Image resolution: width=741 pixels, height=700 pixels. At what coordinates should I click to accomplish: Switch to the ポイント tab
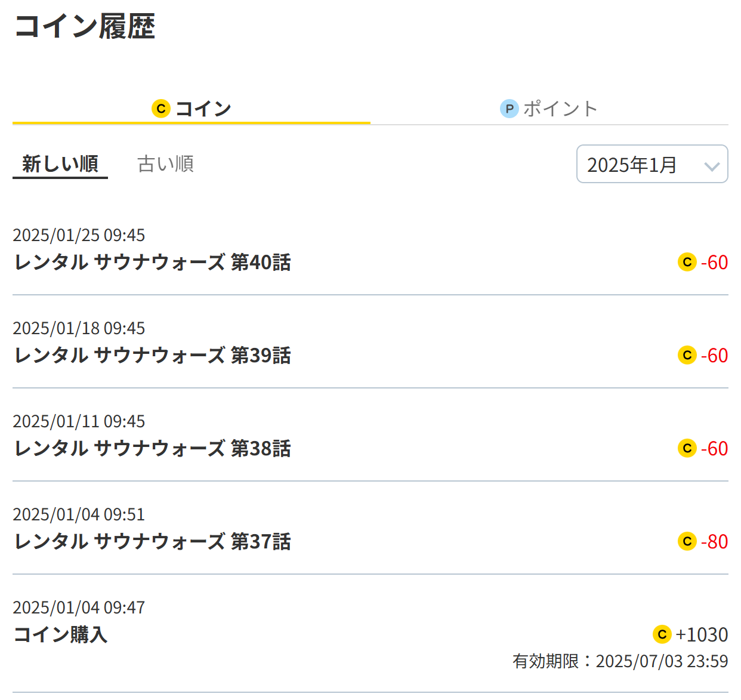click(549, 109)
